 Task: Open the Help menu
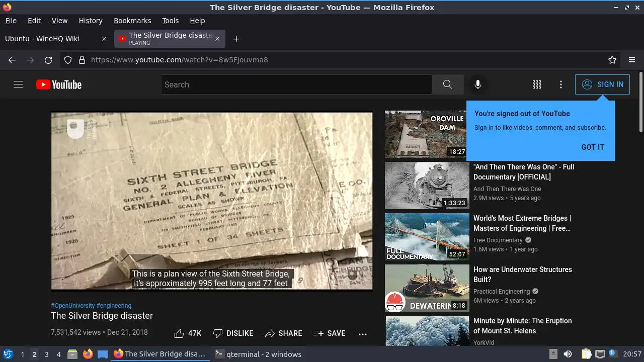click(197, 21)
